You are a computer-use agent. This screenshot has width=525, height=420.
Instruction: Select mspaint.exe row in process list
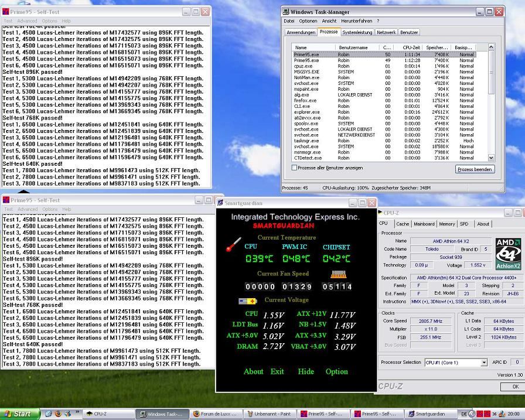coord(384,89)
